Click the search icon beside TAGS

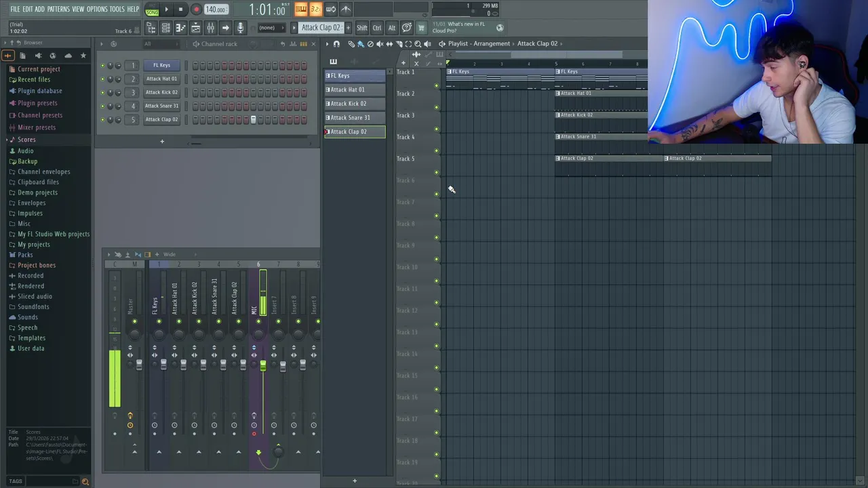point(85,481)
